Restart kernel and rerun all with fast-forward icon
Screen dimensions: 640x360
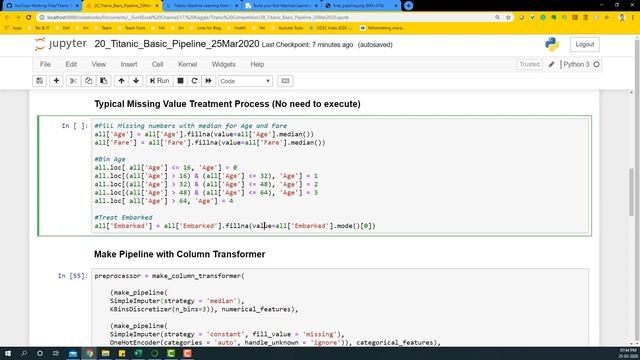(209, 81)
